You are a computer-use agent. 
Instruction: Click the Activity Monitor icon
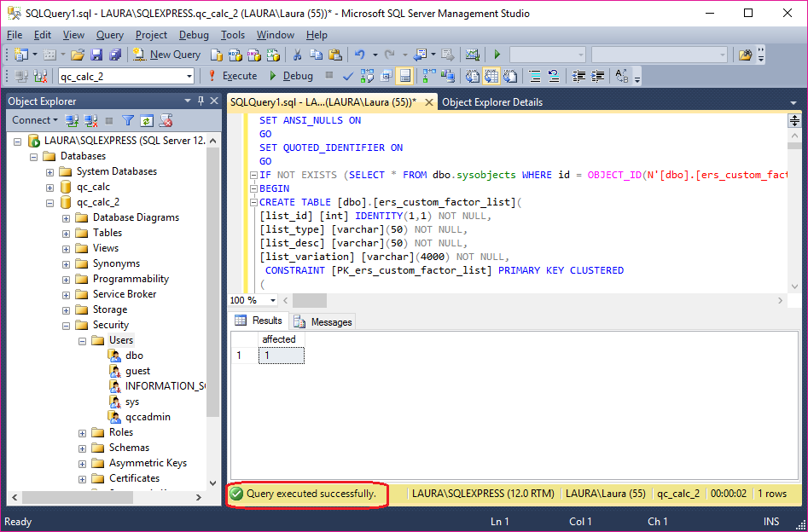[x=473, y=55]
